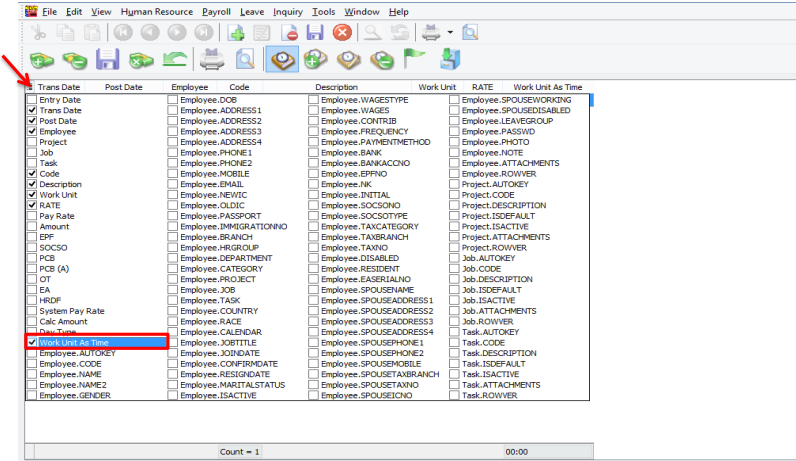
Task: Remove entry with money minus icon
Action: pos(75,60)
